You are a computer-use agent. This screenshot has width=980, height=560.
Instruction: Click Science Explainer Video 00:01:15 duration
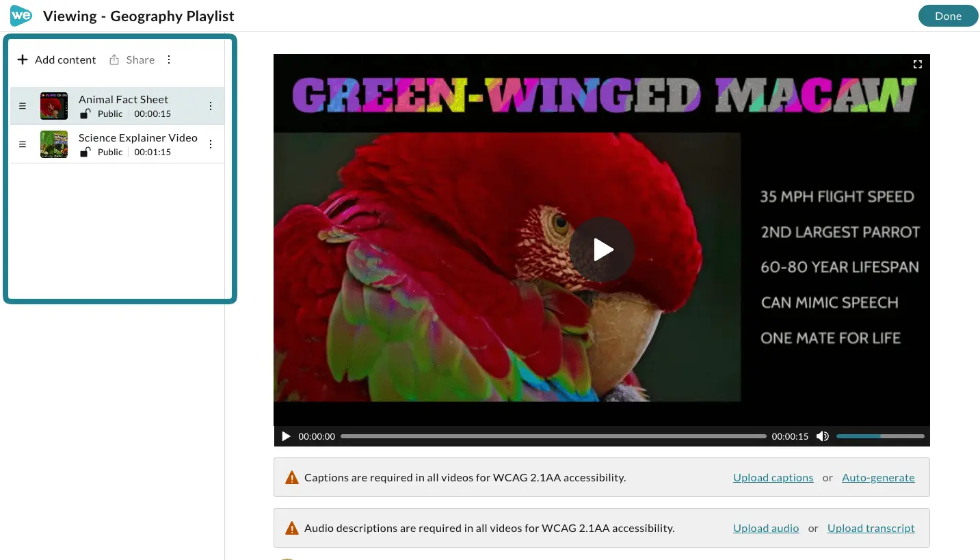click(x=153, y=152)
